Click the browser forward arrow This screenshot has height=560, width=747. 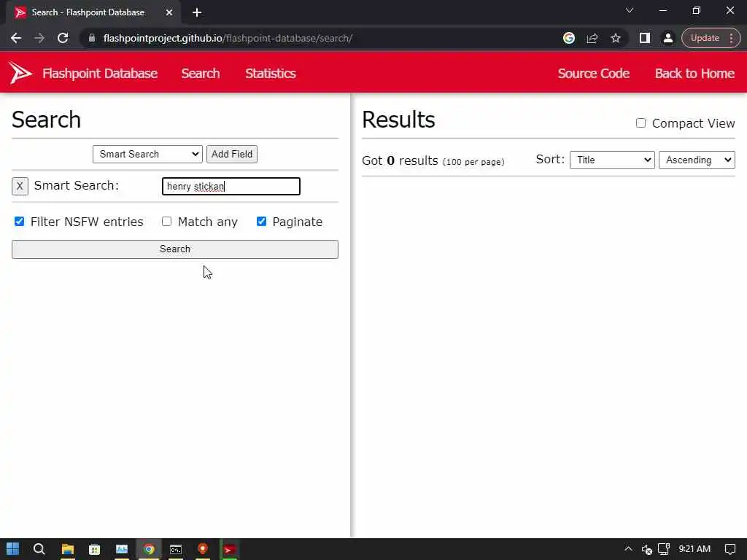pyautogui.click(x=39, y=38)
